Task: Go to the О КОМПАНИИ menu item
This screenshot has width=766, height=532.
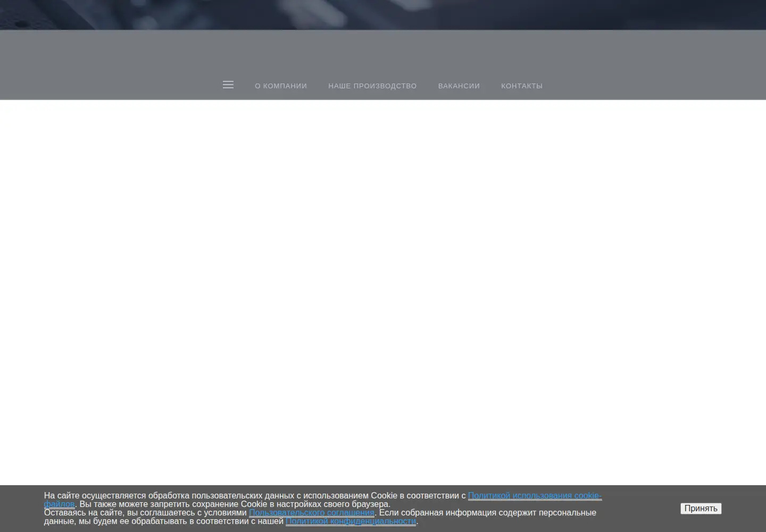Action: tap(281, 86)
